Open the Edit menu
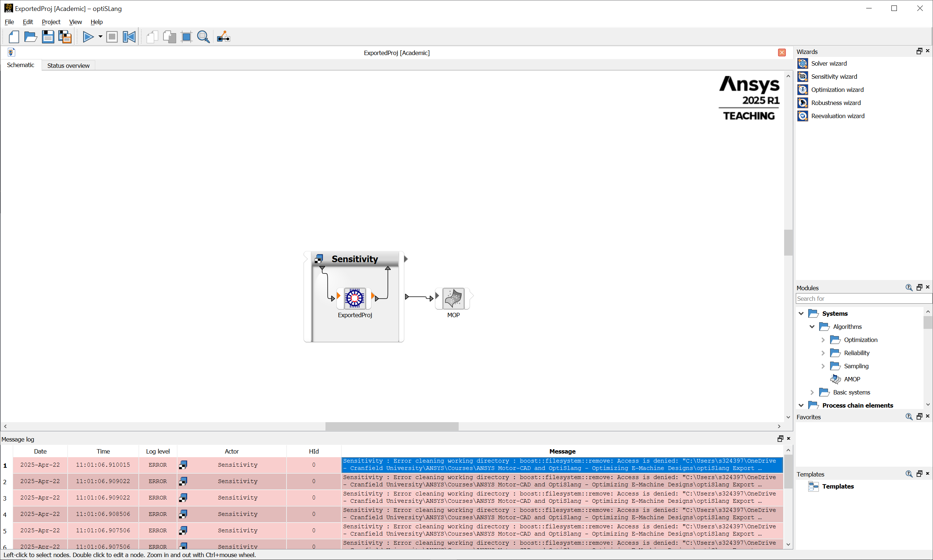The height and width of the screenshot is (560, 933). 28,22
